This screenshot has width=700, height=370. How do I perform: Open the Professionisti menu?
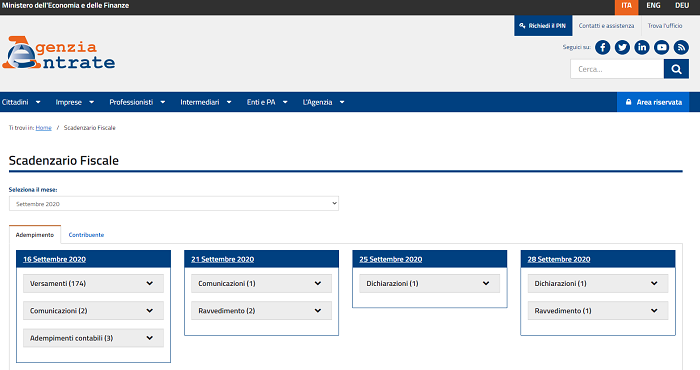pos(137,102)
